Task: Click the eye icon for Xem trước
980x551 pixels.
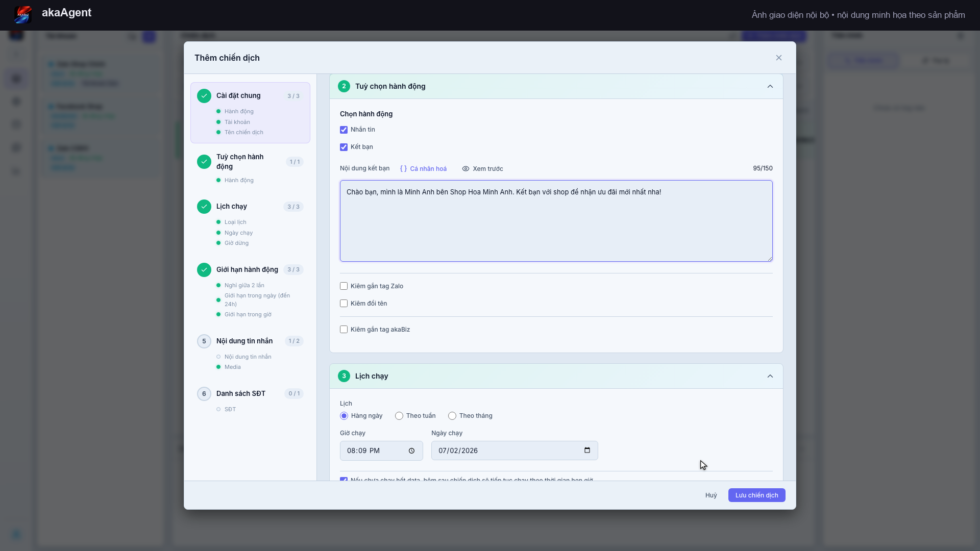Action: point(465,169)
